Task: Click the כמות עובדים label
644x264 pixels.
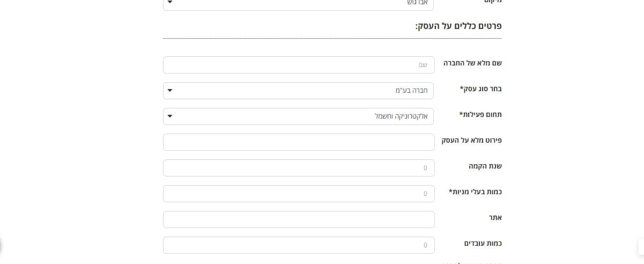Action: [x=483, y=244]
